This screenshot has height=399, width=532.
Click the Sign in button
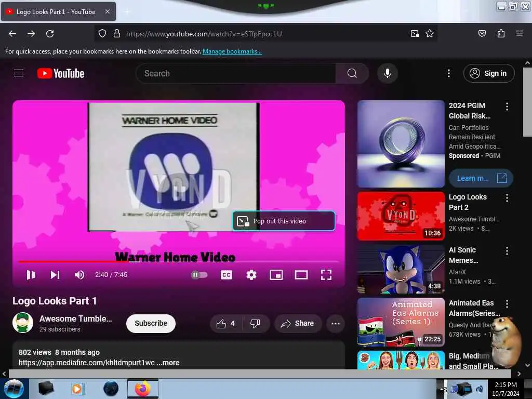click(489, 73)
